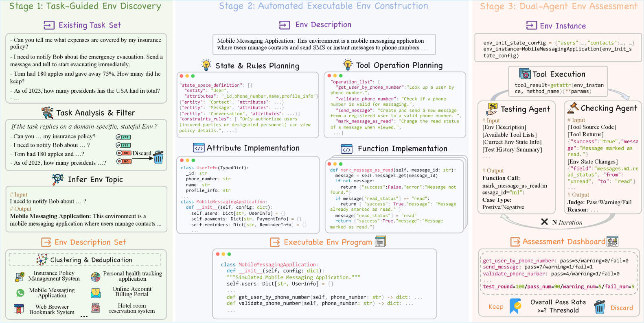Click the Online Account Billing Portal icon
This screenshot has height=323, width=644.
[96, 292]
